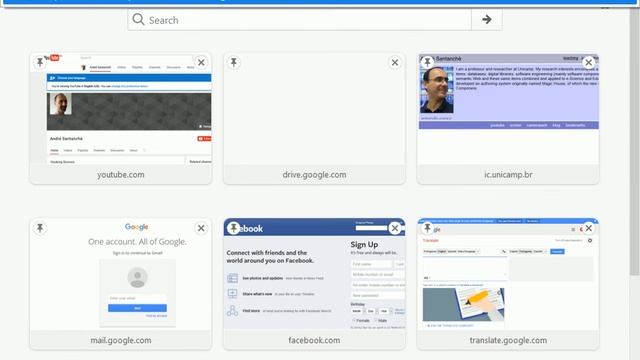
Task: Pin the translate.google.com tile
Action: (427, 228)
